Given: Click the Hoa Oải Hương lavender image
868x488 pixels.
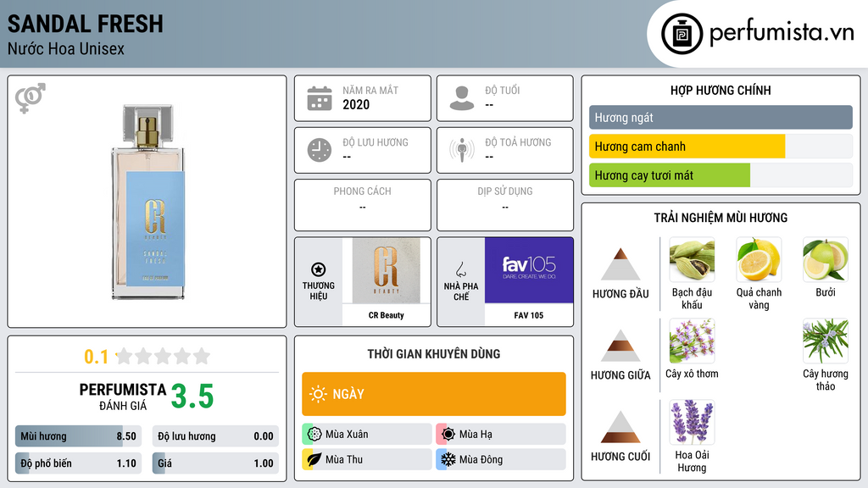Looking at the screenshot, I should pyautogui.click(x=692, y=422).
